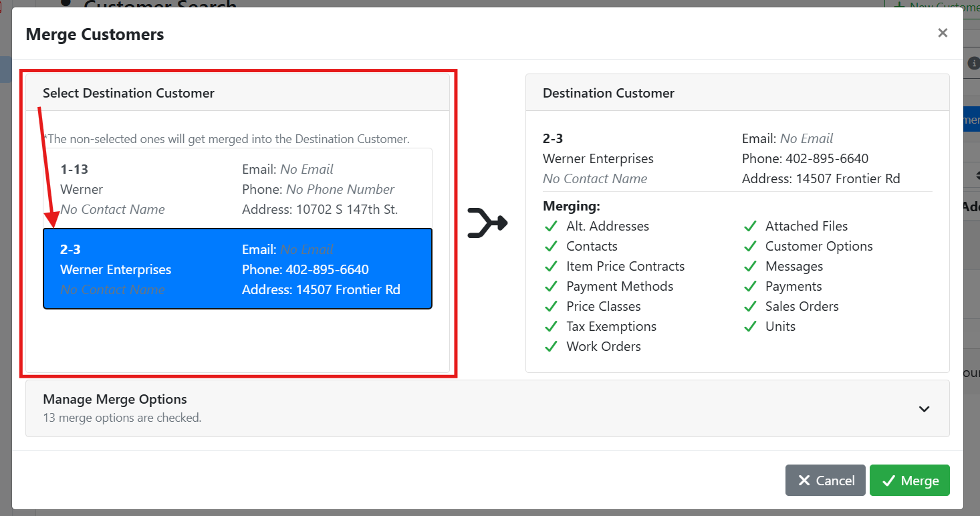Expand Manage Merge Options using the chevron
980x516 pixels.
click(x=924, y=409)
